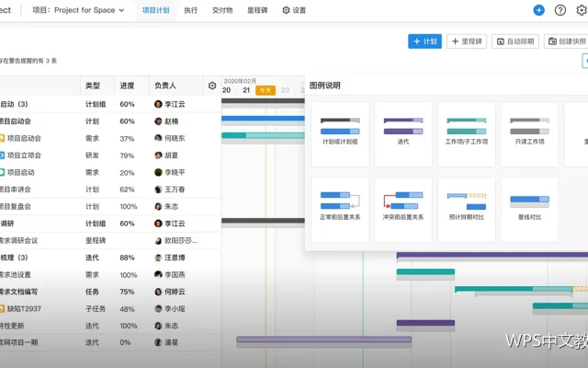Click 何晓东's avatar

(x=158, y=138)
